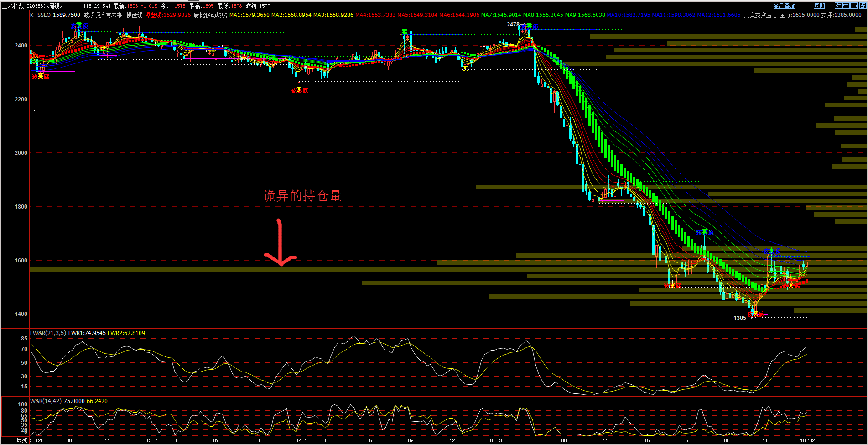Click the LW&R(21,3,5) indicator label
Viewport: 868px width, 445px height.
(x=48, y=333)
